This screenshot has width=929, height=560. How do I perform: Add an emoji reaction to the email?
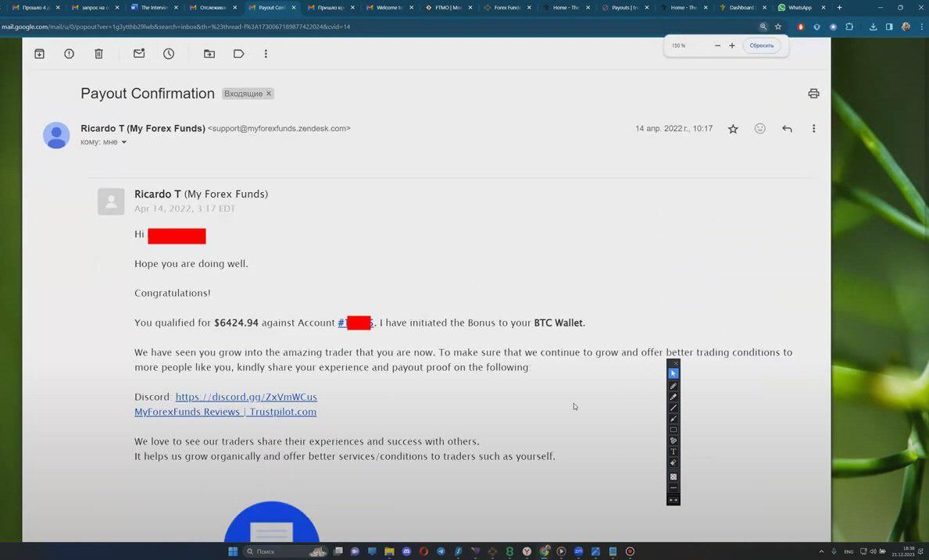tap(760, 128)
